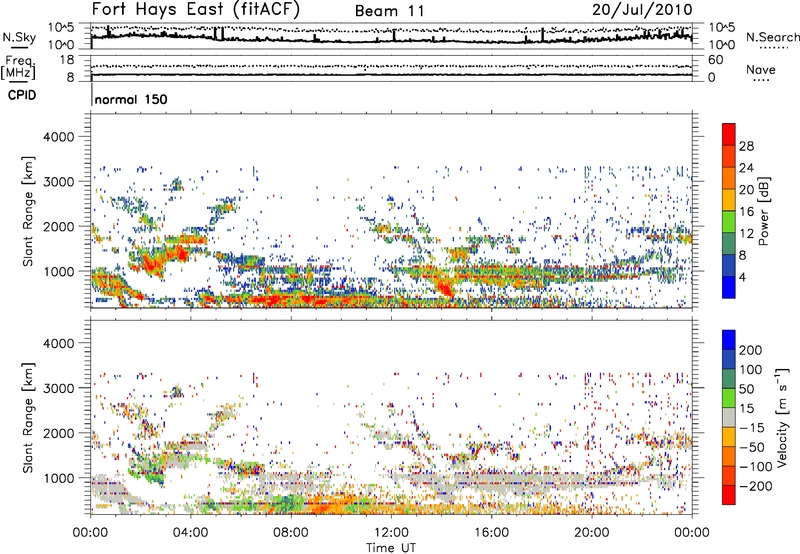Click the 'Power [dB]' colorbar label
The image size is (800, 554).
763,211
